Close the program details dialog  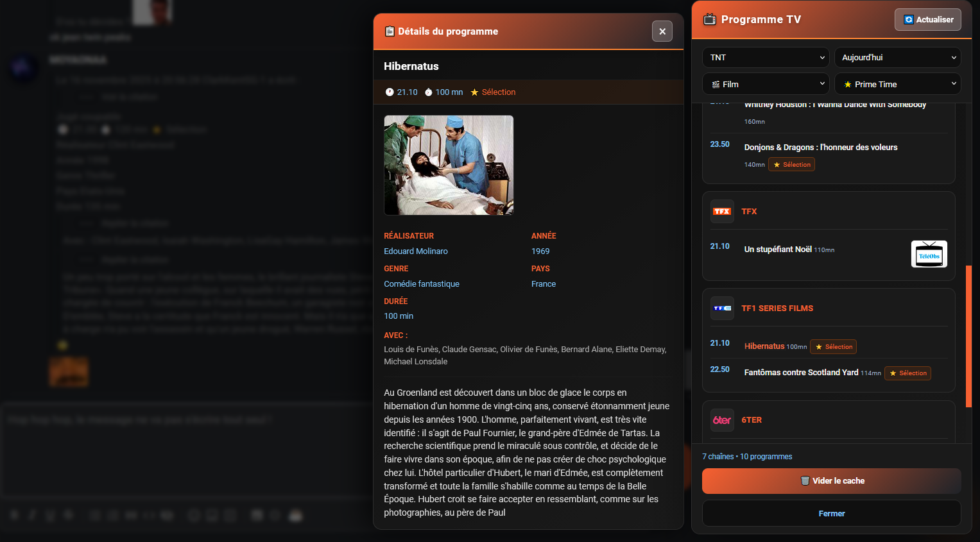tap(662, 31)
